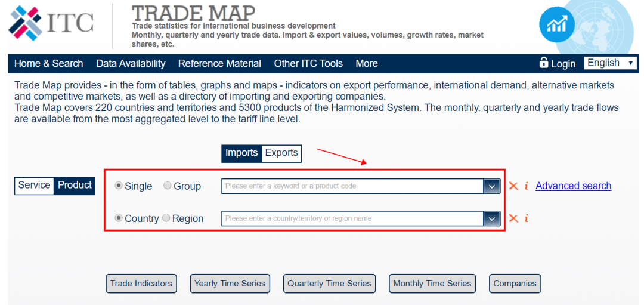Switch to Imports toggle

pos(241,153)
